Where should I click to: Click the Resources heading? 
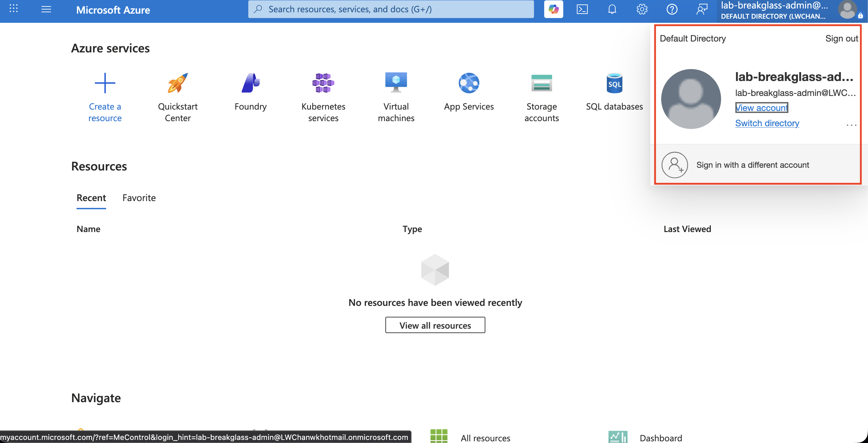click(99, 166)
